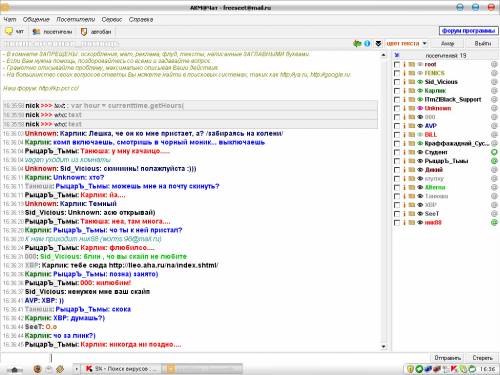Open the text color dropdown
Viewport: 500px width, 375px height.
[406, 44]
